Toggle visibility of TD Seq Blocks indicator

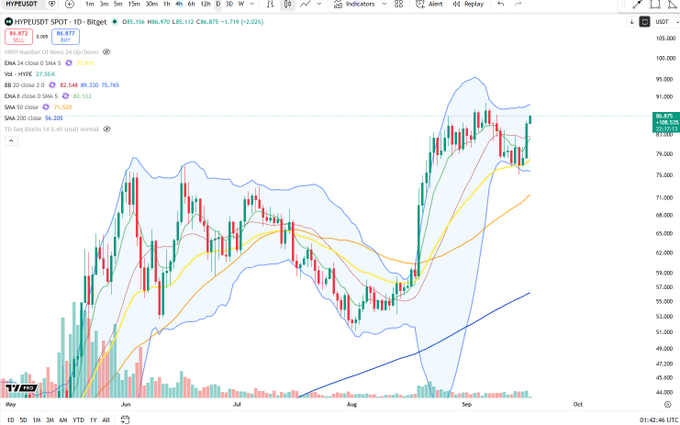[x=106, y=129]
